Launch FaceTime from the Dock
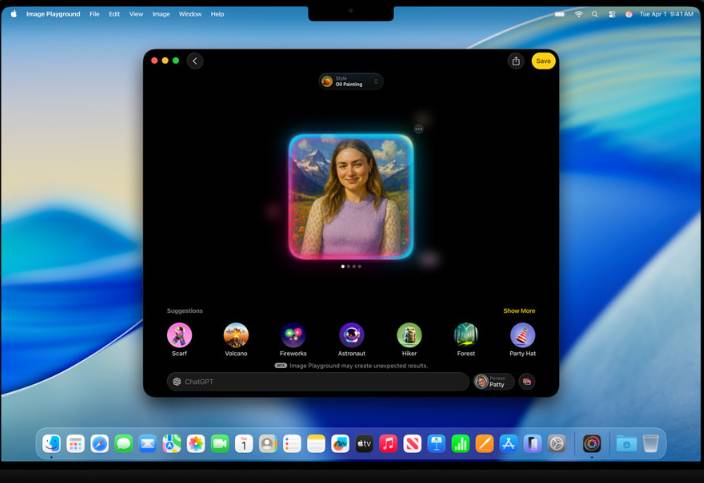 220,444
